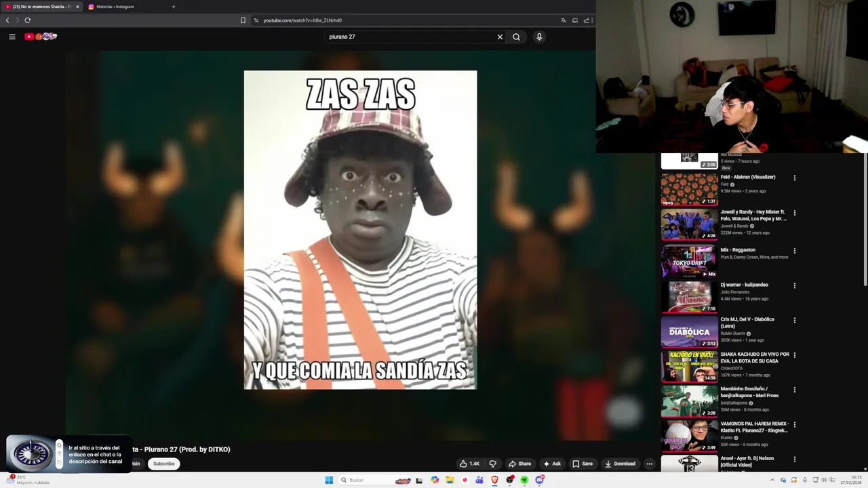Close the No te enamores Shakita tab

click(x=77, y=7)
